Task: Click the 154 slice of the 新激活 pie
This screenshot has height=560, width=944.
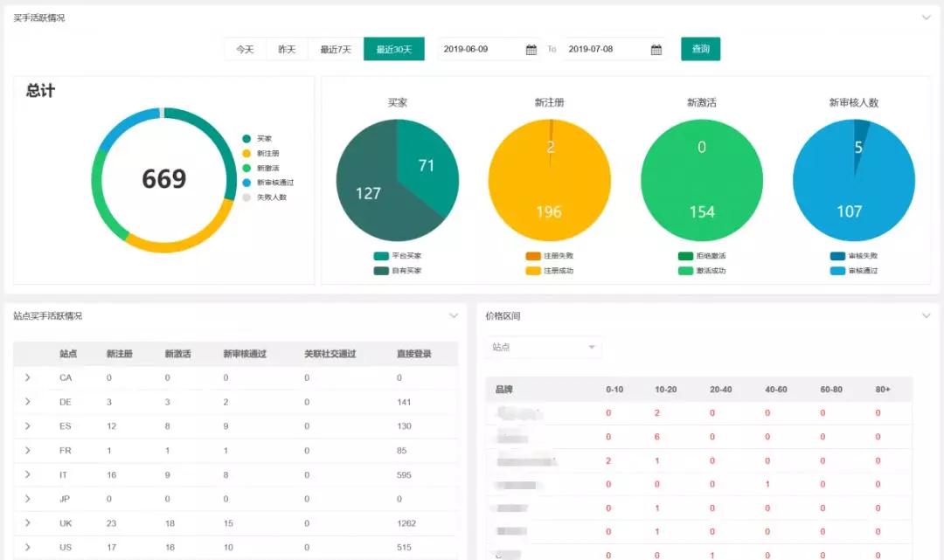Action: pyautogui.click(x=702, y=211)
